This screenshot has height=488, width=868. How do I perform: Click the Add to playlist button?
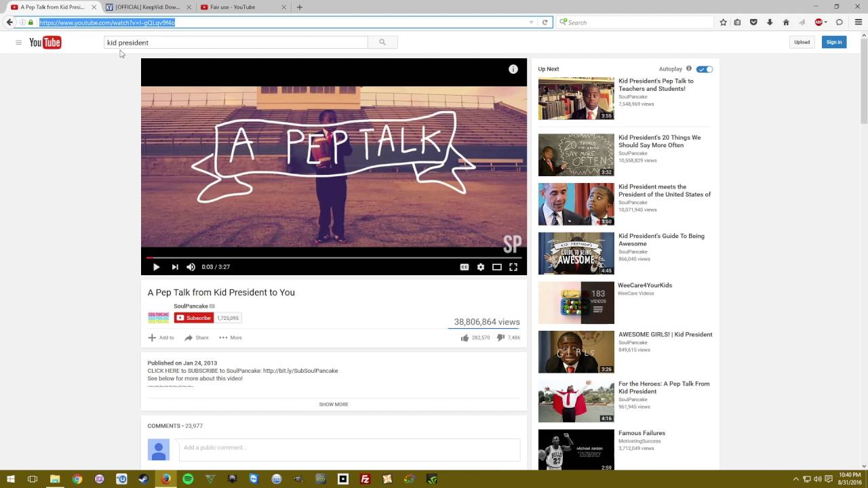coord(161,338)
